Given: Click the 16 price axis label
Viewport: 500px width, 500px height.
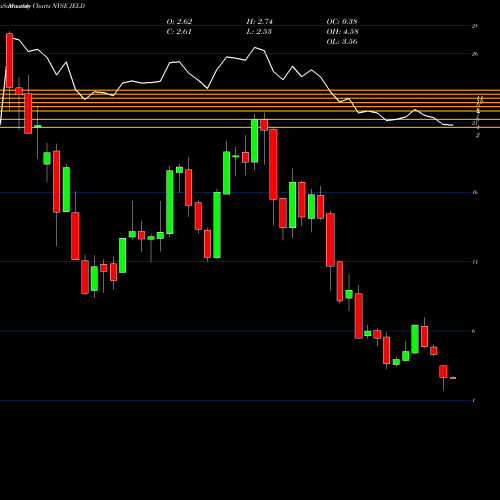Looking at the screenshot, I should click(475, 192).
